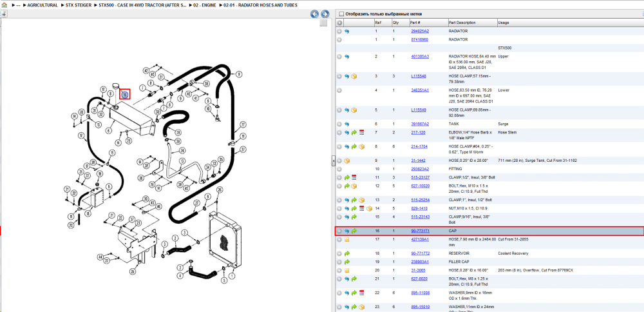
Task: Click green arrow for FILLER CAP row
Action: pyautogui.click(x=346, y=262)
